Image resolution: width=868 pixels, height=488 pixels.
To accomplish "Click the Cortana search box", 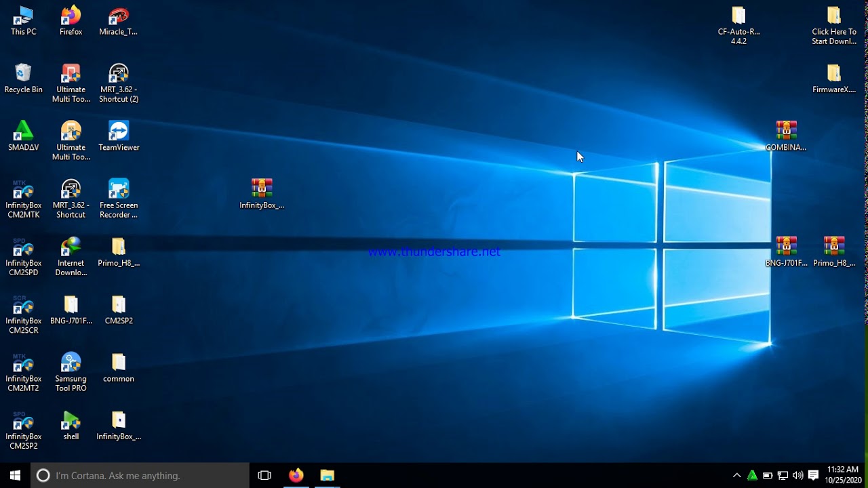I will point(140,475).
